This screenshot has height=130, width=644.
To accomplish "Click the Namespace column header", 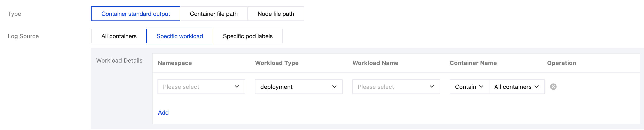I will [x=174, y=63].
